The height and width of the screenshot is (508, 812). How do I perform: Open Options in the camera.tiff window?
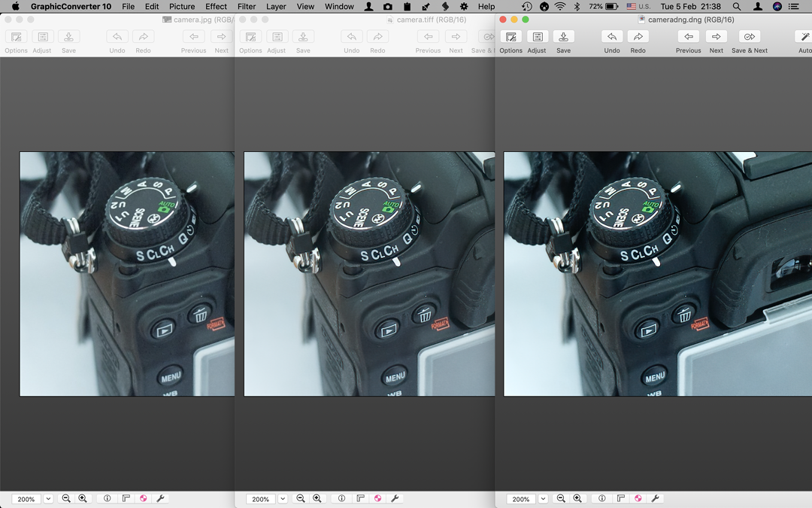click(x=250, y=37)
